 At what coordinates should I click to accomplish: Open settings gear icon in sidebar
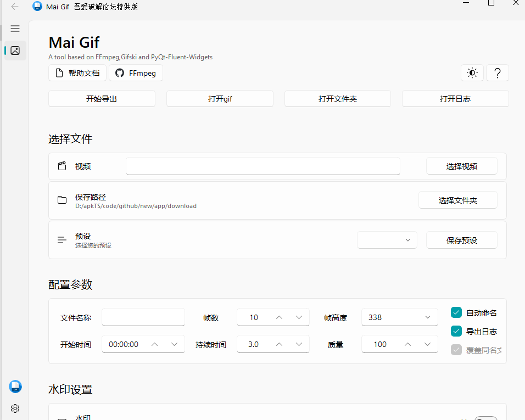pyautogui.click(x=15, y=408)
